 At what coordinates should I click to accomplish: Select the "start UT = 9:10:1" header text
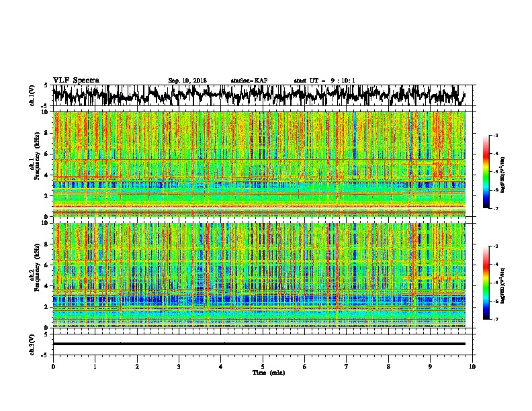pyautogui.click(x=324, y=81)
